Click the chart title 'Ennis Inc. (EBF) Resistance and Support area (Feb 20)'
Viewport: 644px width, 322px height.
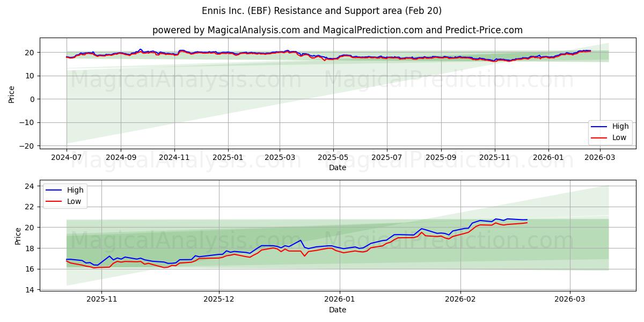coord(322,11)
